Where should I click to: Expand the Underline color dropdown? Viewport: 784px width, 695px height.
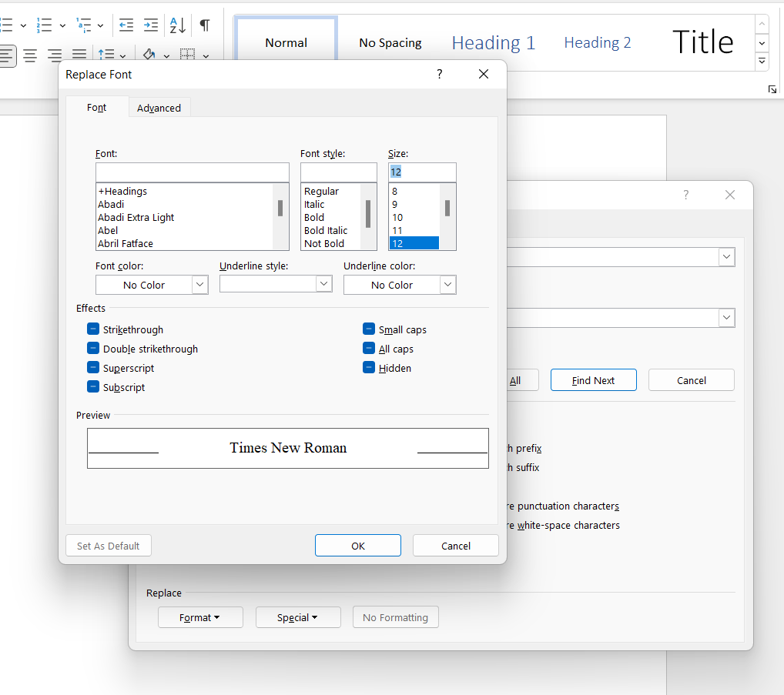[x=448, y=285]
